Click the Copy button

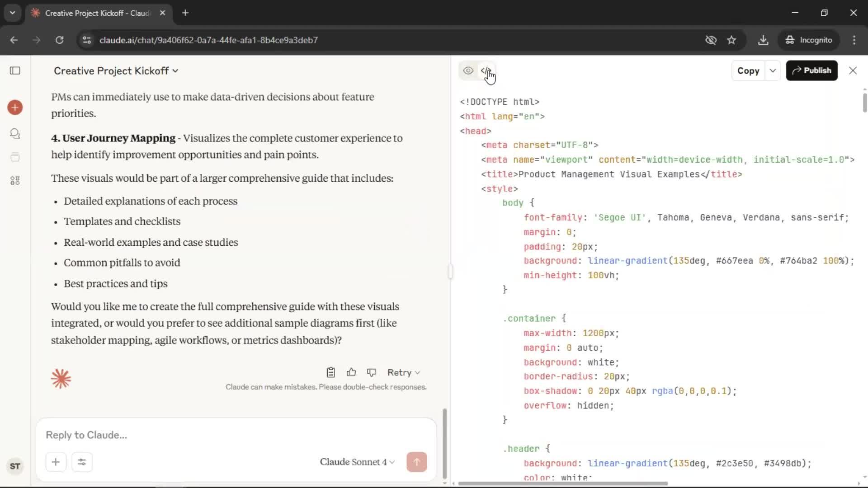748,70
